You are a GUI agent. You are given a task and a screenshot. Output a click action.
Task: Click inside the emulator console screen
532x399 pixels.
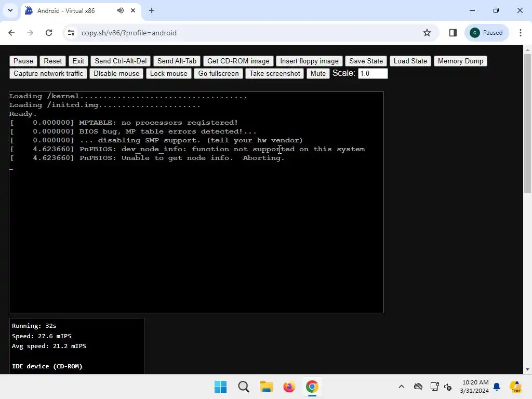[196, 202]
